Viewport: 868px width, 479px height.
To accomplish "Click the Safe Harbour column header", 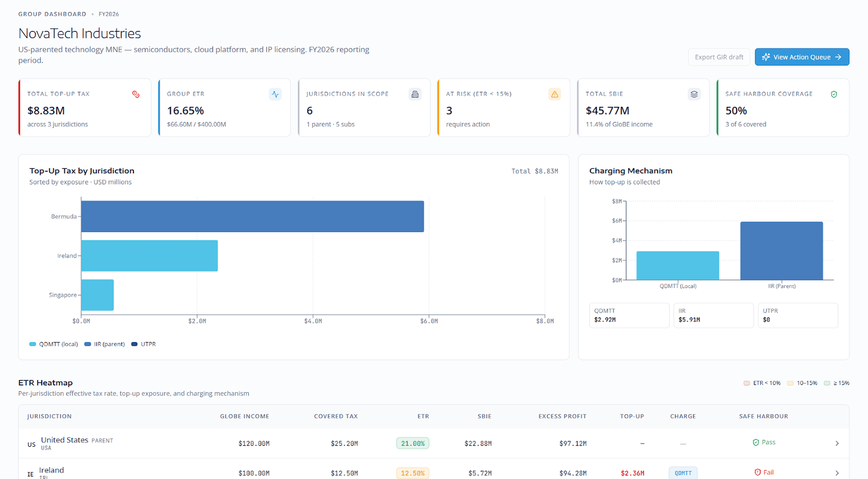I will coord(764,416).
